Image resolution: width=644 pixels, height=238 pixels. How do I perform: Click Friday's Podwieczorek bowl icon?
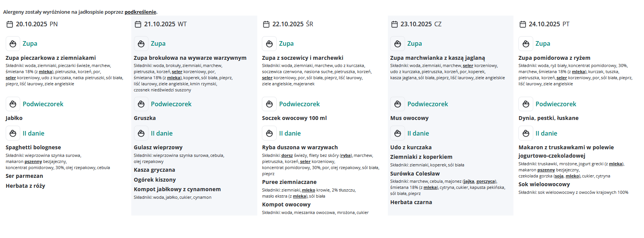pyautogui.click(x=526, y=104)
